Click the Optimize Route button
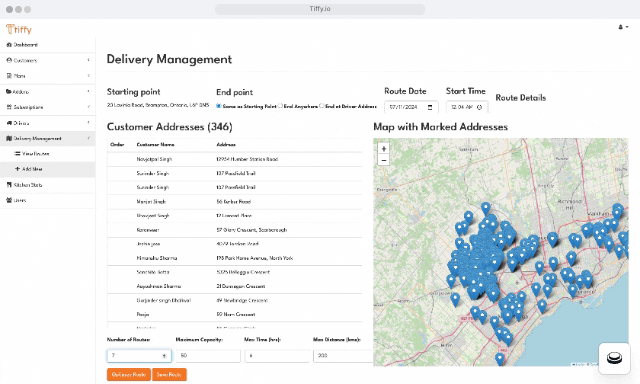 tap(129, 375)
